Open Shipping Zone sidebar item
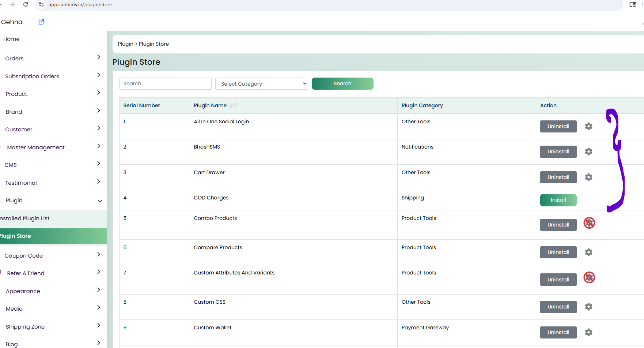The height and width of the screenshot is (348, 644). pos(25,327)
